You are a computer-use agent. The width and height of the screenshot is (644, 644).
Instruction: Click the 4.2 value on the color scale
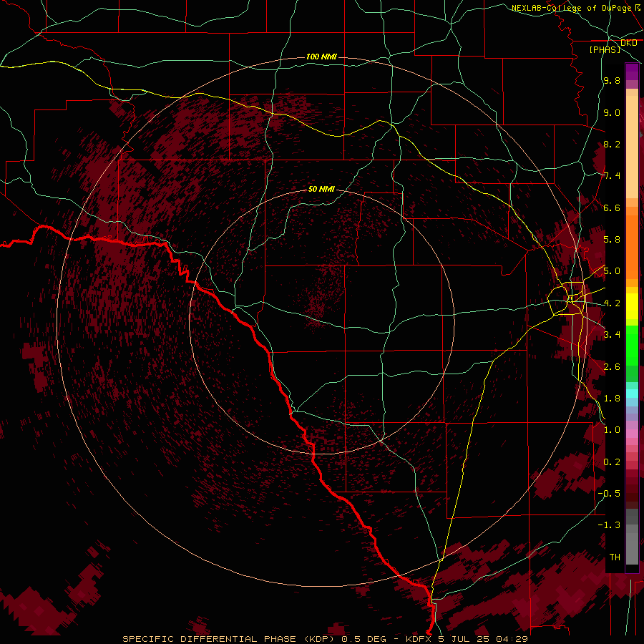click(612, 303)
